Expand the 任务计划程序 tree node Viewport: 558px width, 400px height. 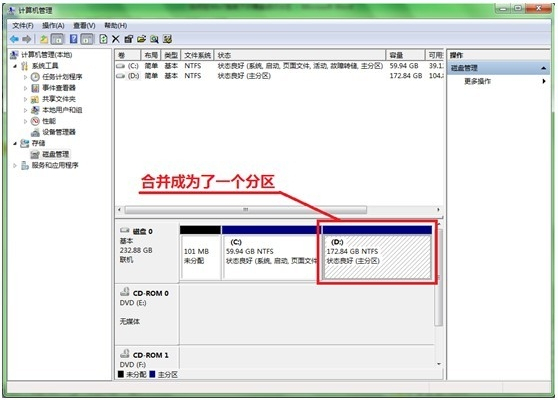(x=25, y=77)
